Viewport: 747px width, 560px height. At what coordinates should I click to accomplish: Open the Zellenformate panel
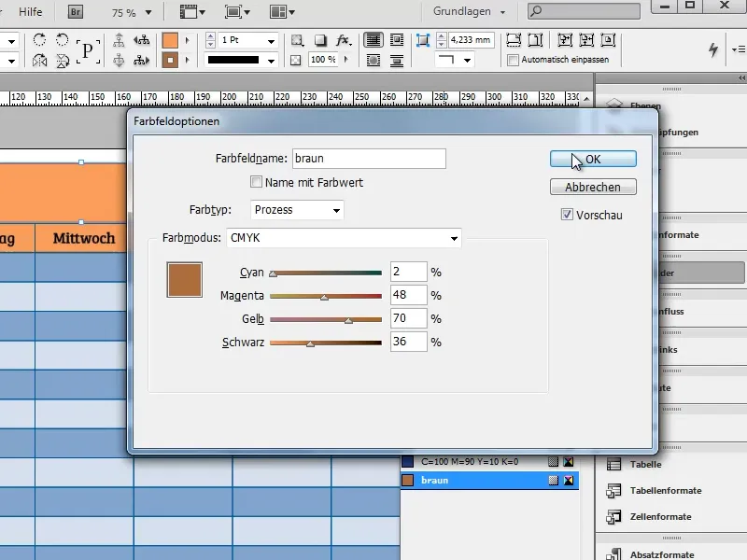click(x=648, y=516)
